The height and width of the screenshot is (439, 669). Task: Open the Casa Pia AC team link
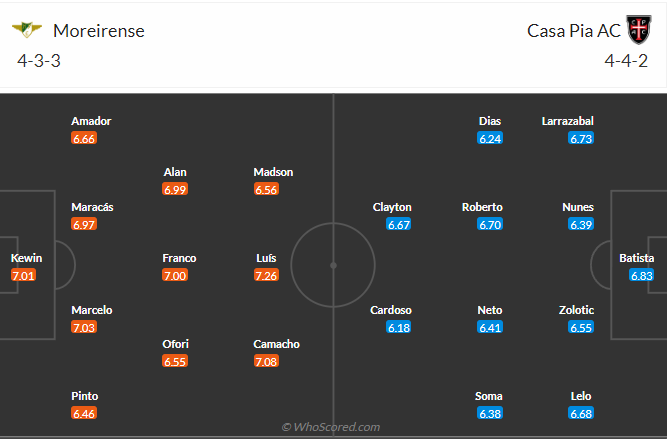click(571, 31)
